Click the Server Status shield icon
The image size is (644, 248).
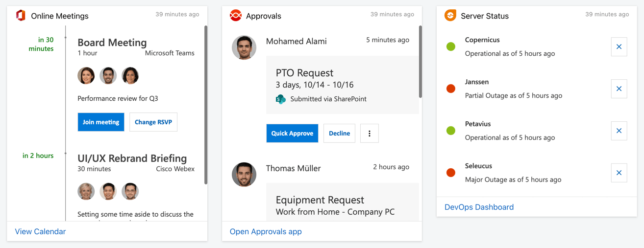[450, 16]
